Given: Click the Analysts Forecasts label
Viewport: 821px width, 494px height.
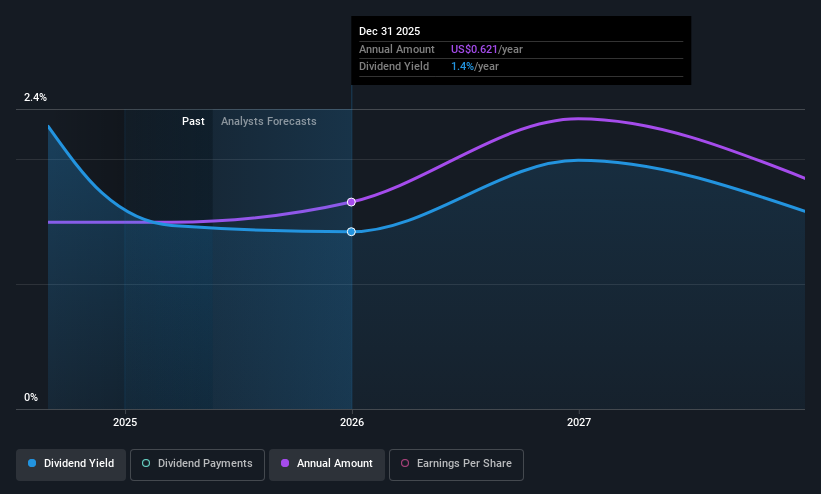Looking at the screenshot, I should [269, 121].
